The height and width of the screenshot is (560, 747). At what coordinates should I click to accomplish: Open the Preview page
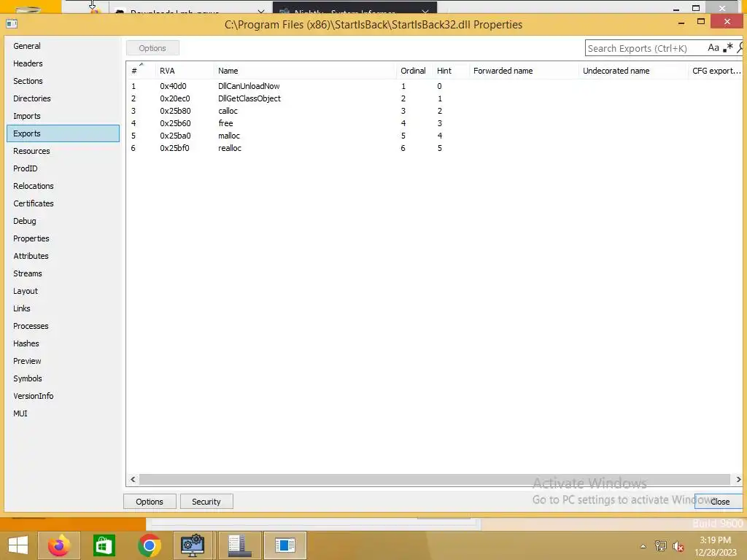(x=63, y=361)
